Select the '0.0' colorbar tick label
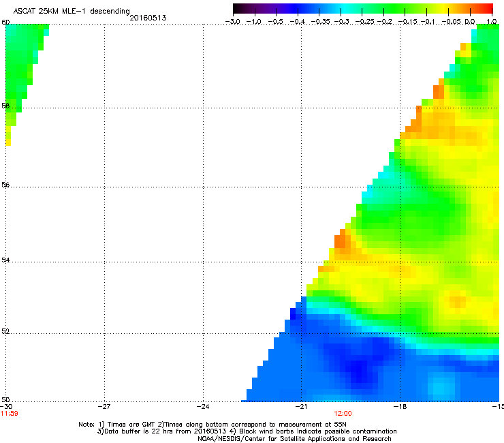The image size is (504, 443). tap(470, 22)
